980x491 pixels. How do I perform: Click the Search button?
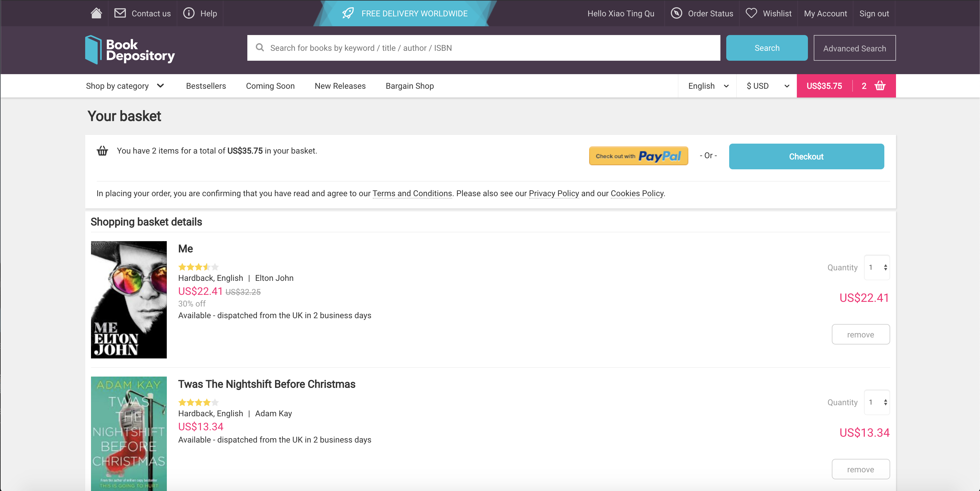766,48
